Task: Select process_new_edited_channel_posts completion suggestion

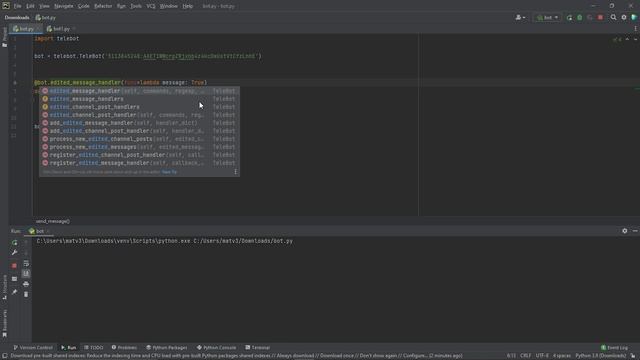Action: [x=139, y=139]
